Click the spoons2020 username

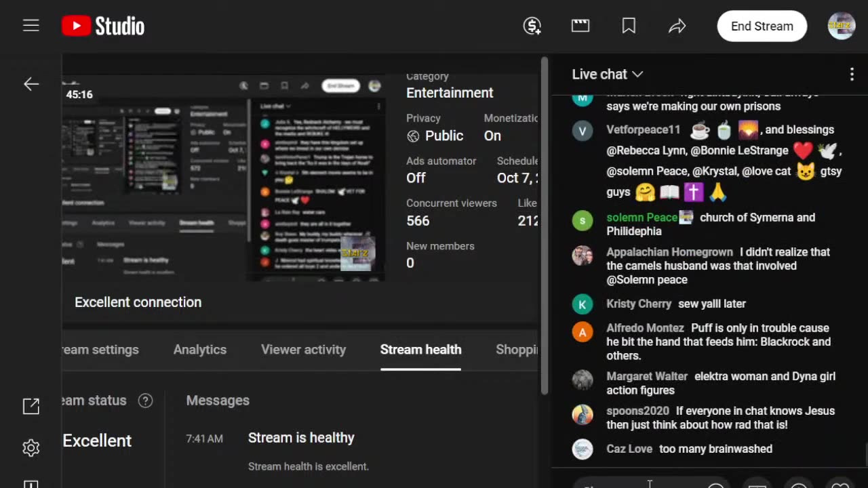click(x=637, y=411)
